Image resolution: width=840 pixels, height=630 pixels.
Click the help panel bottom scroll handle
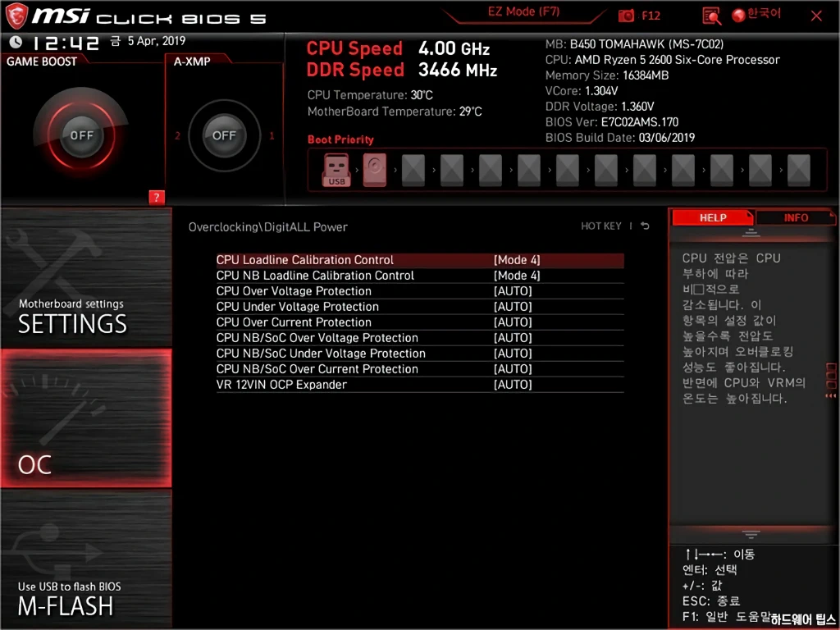[751, 535]
